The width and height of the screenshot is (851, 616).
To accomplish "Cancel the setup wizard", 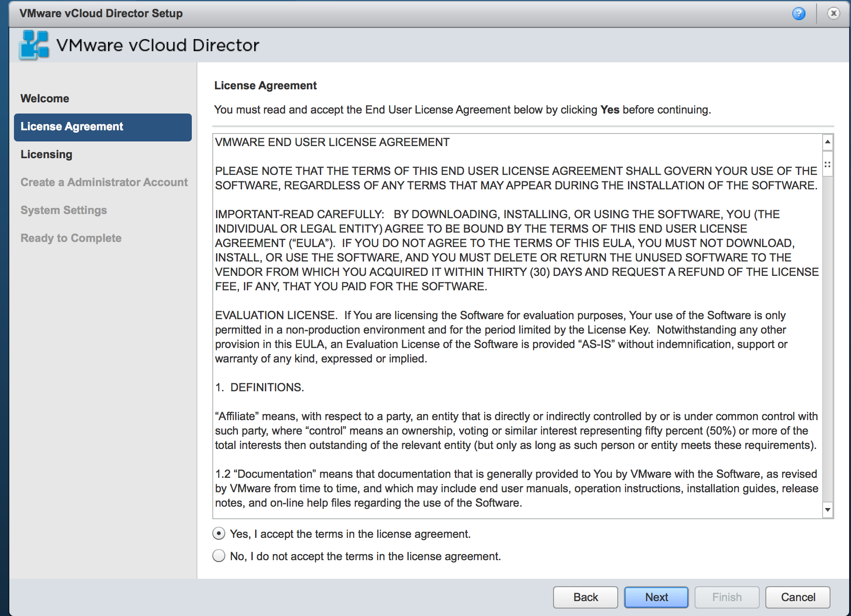I will pyautogui.click(x=797, y=597).
